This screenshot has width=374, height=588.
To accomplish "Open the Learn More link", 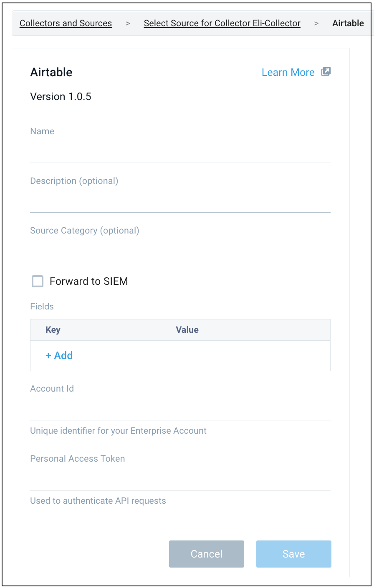I will coord(288,73).
